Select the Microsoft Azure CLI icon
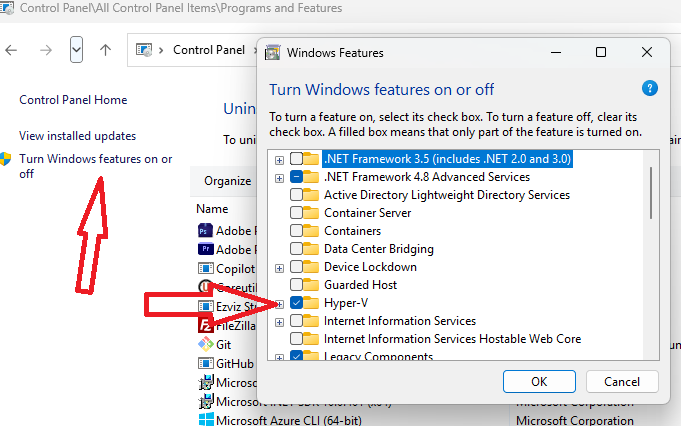The image size is (681, 426). (206, 420)
